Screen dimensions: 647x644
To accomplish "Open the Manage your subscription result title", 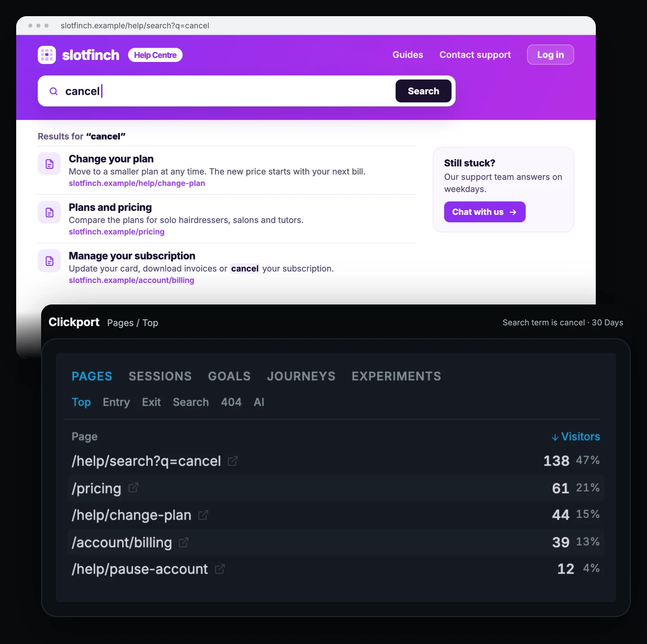I will 132,256.
